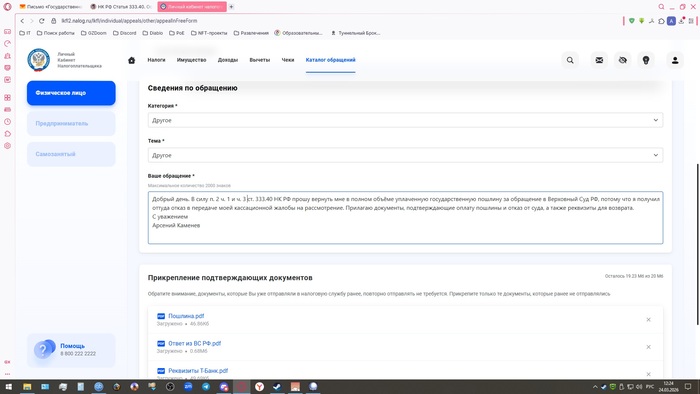
Task: Open the browser sidebar settings gear icon
Action: (8, 146)
